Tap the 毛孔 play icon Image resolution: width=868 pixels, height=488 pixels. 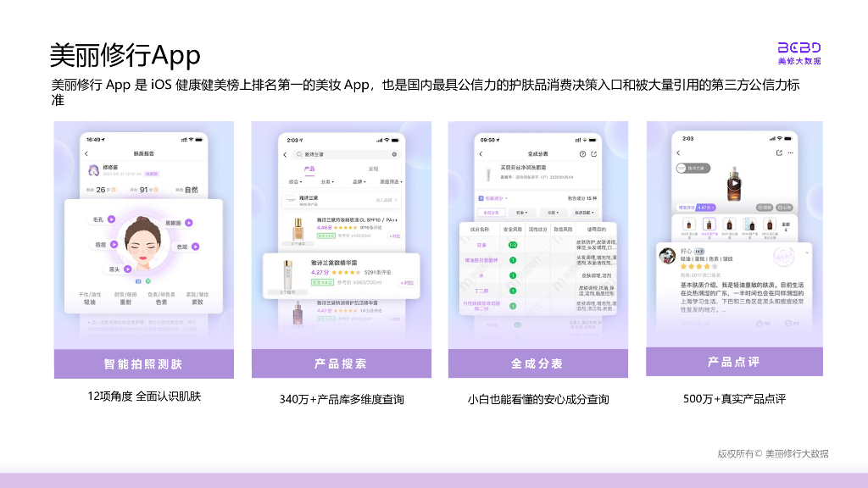tap(111, 220)
